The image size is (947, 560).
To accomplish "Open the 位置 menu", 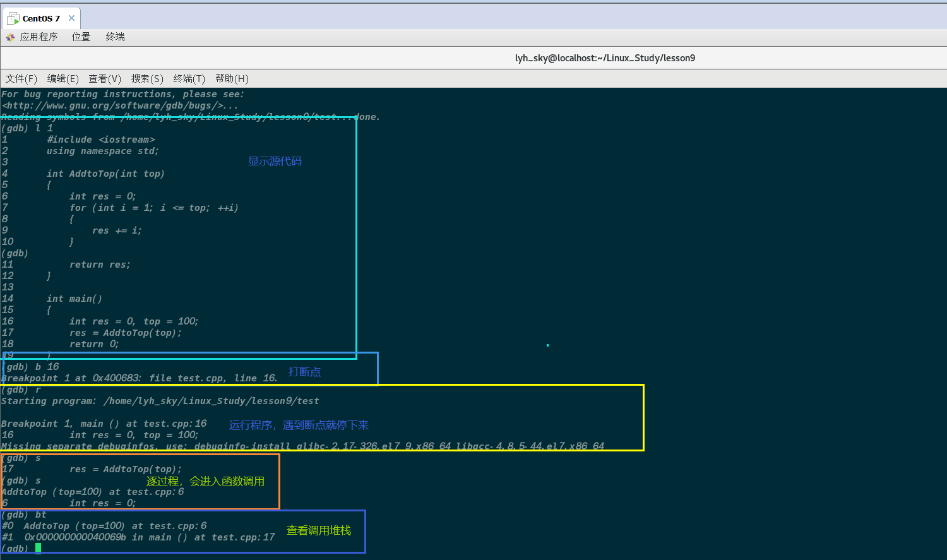I will (x=81, y=37).
